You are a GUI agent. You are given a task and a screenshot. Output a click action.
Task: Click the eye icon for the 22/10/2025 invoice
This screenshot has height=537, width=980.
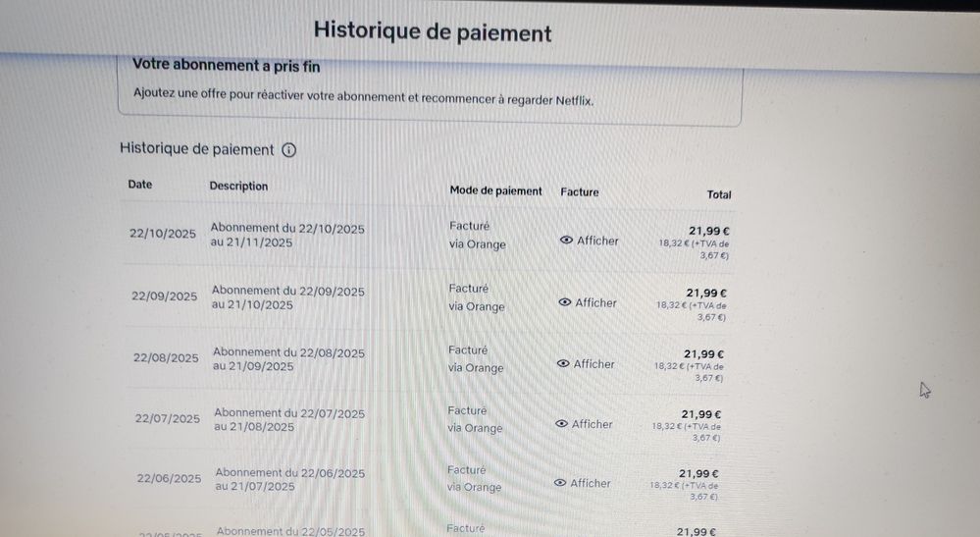(566, 241)
